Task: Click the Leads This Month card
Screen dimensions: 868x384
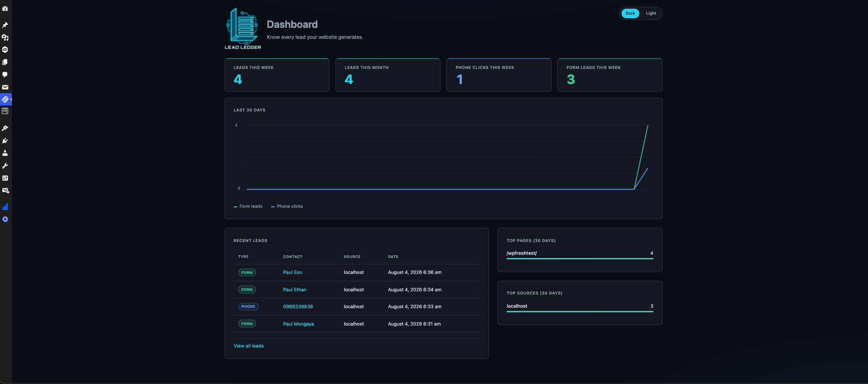Action: (x=388, y=75)
